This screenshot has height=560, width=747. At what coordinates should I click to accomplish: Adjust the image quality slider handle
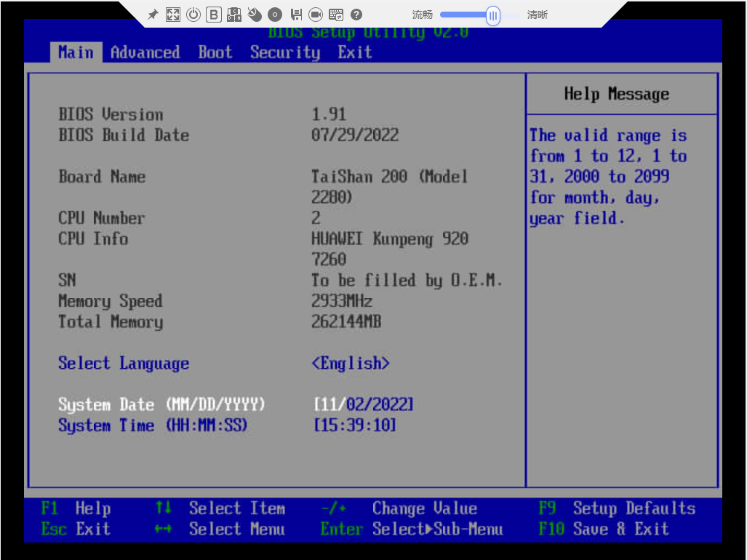tap(493, 16)
